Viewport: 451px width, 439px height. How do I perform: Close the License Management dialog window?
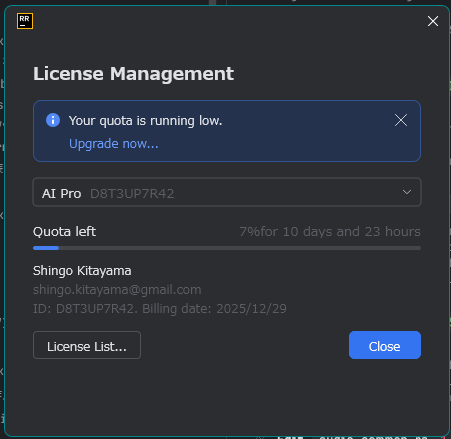433,21
